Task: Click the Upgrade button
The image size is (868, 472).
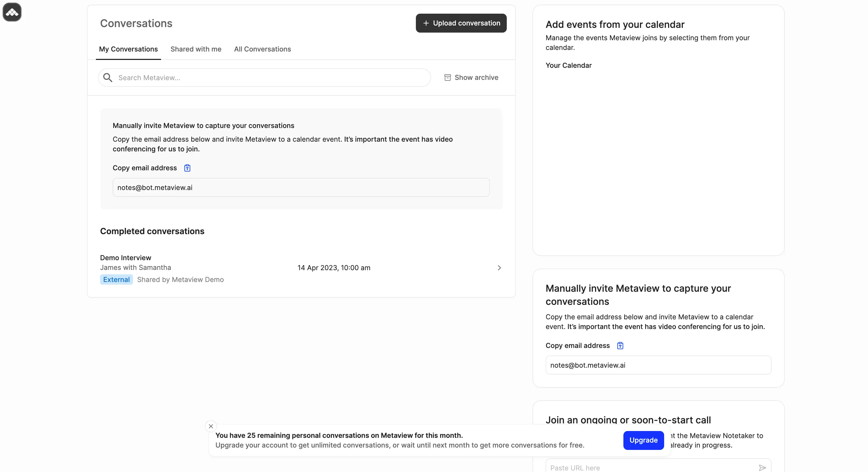Action: click(x=643, y=440)
